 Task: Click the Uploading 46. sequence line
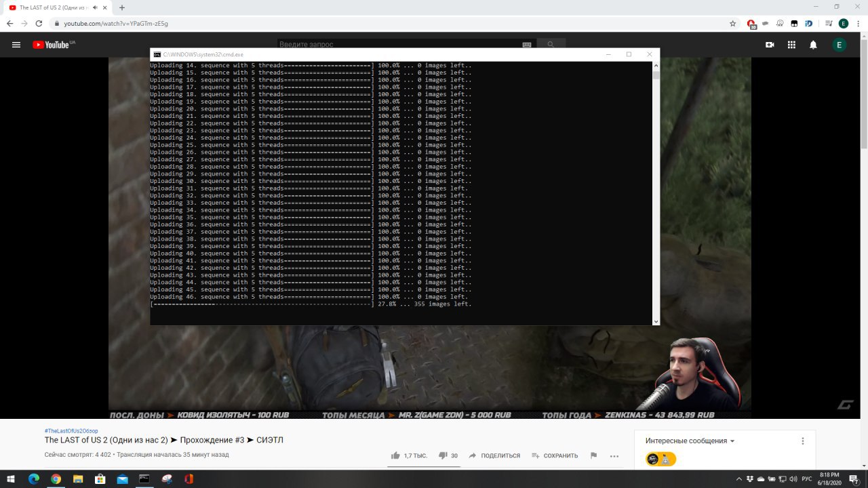[309, 297]
